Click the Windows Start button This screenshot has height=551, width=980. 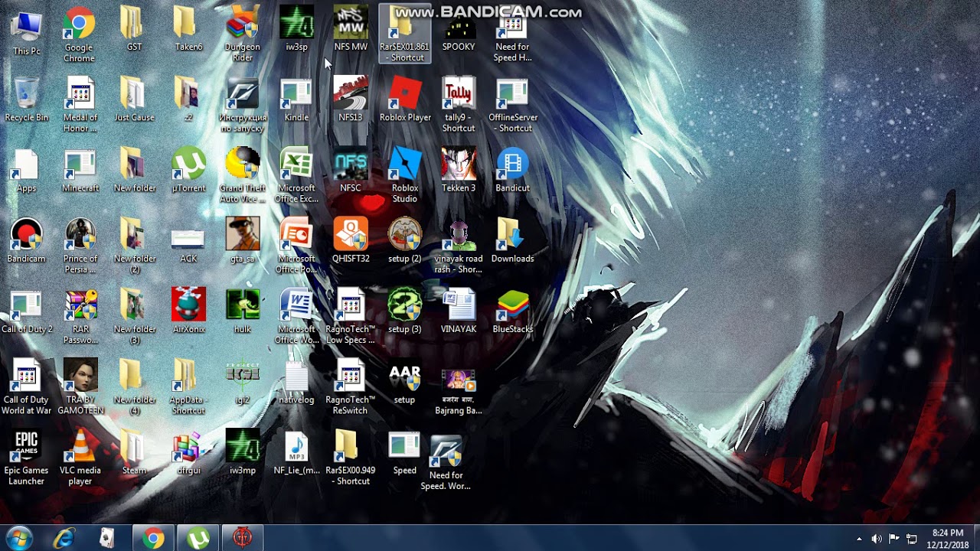[18, 539]
